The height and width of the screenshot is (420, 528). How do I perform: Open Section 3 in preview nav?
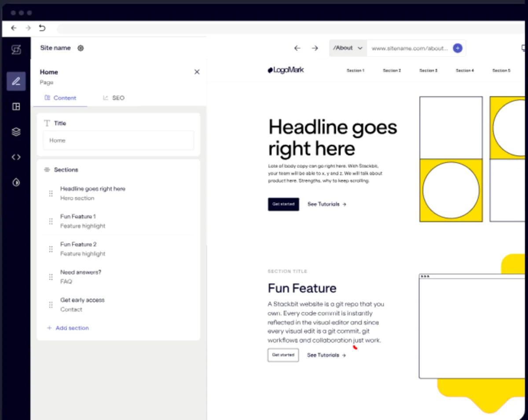point(428,70)
